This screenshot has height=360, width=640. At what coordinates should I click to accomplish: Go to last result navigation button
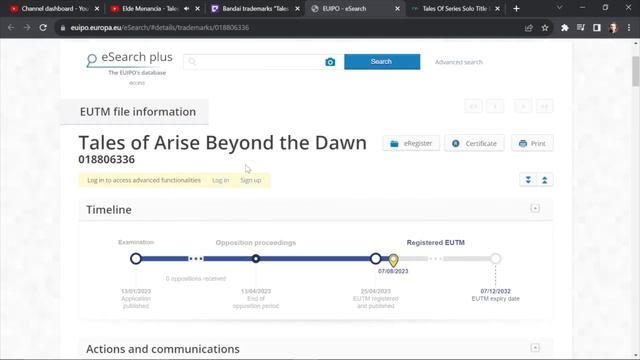point(544,107)
